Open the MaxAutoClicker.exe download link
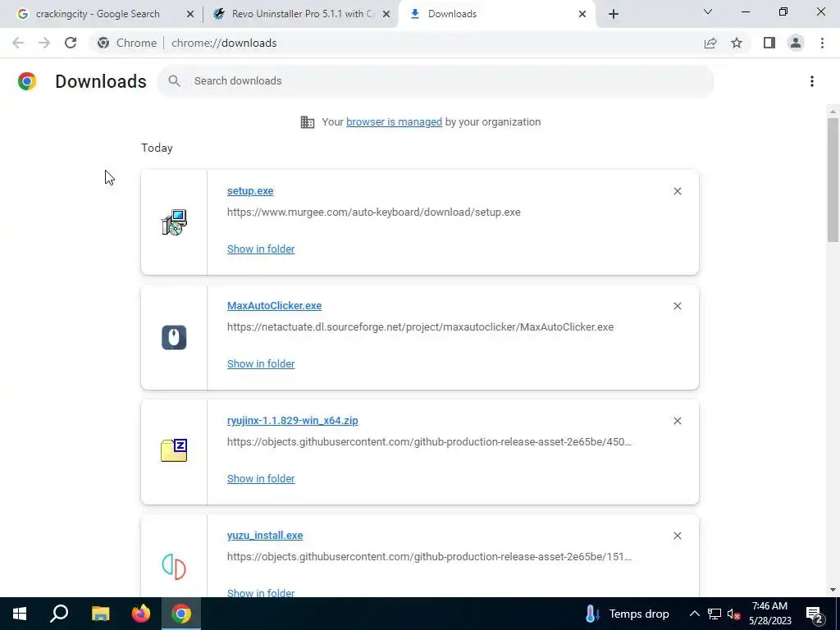 pyautogui.click(x=274, y=305)
